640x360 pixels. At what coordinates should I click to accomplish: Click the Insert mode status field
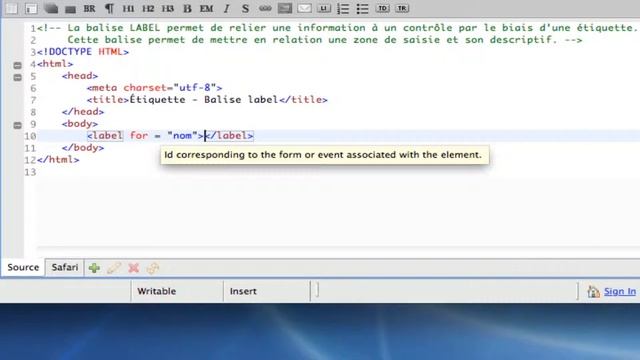point(267,291)
